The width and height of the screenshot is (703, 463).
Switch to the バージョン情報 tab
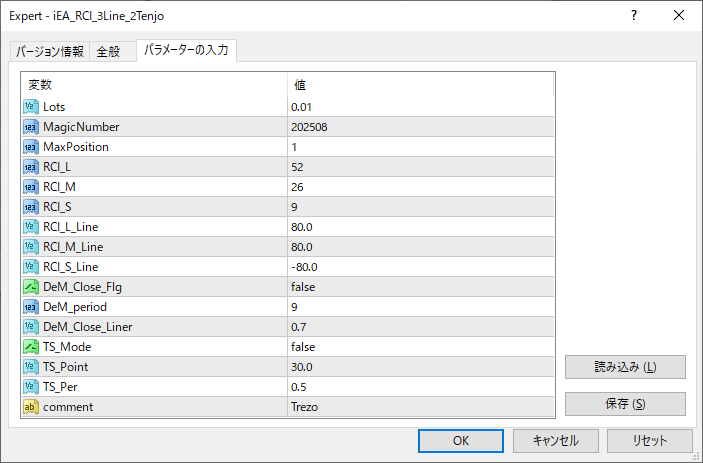pos(50,52)
